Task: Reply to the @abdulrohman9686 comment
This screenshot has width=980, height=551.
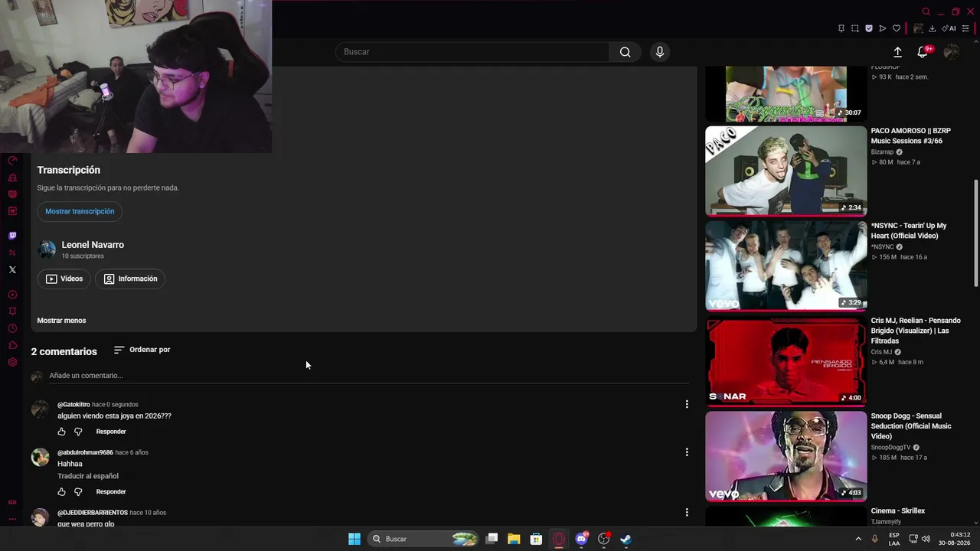Action: coord(111,492)
